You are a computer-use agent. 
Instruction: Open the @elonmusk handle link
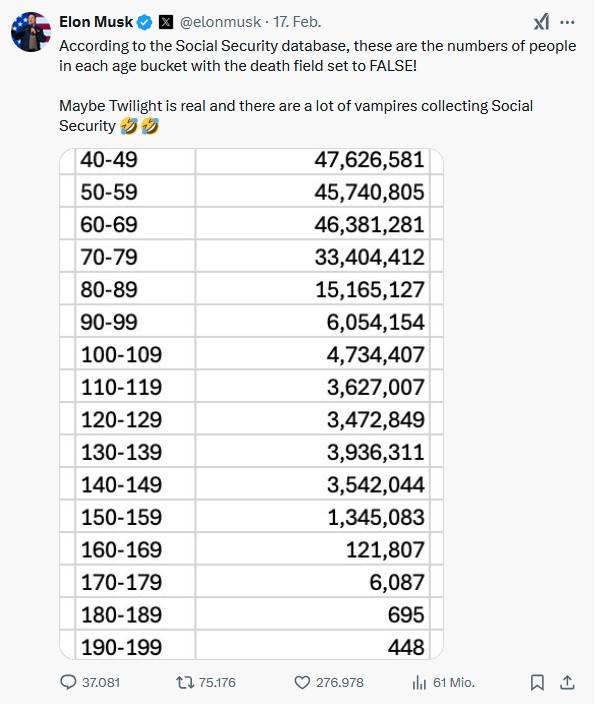[x=220, y=22]
